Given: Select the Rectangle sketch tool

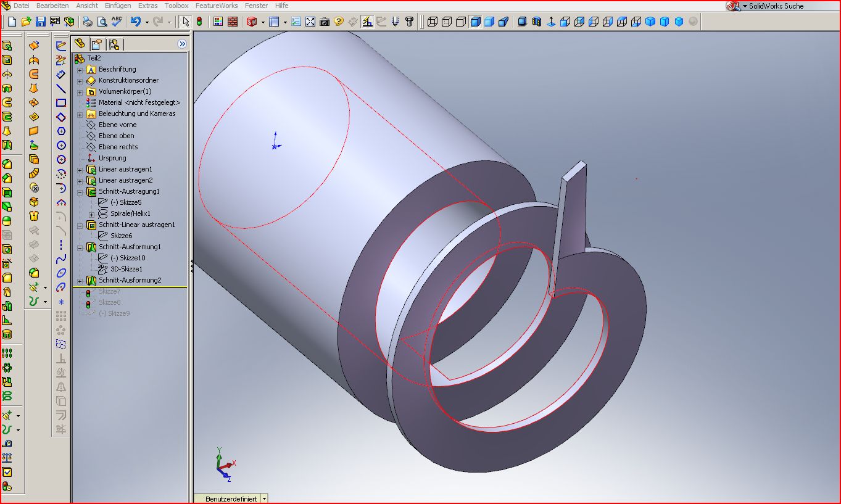Looking at the screenshot, I should tap(61, 103).
